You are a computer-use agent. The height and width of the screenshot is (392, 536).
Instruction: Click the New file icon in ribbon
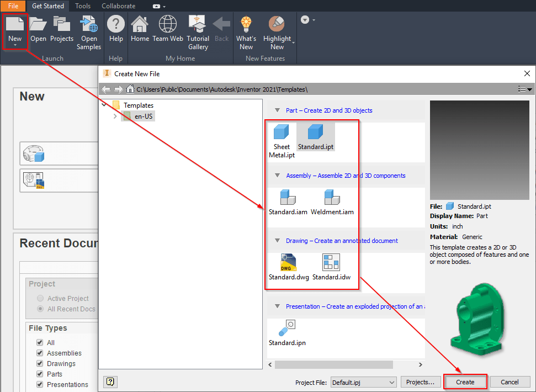click(15, 24)
